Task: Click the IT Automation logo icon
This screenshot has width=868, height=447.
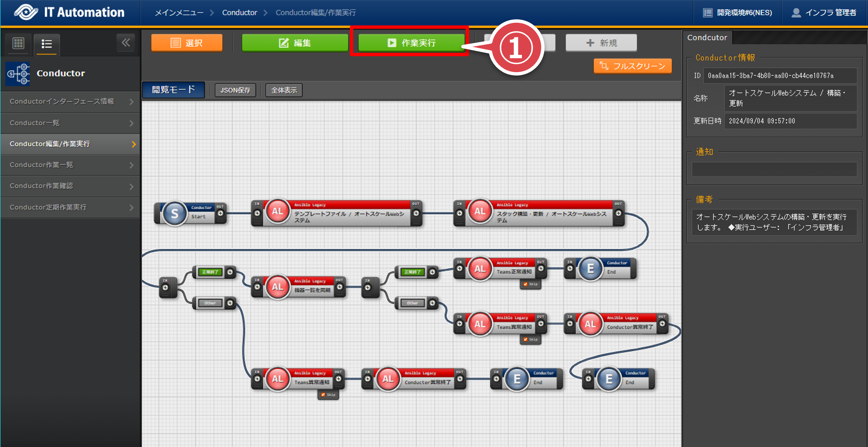Action: point(26,12)
